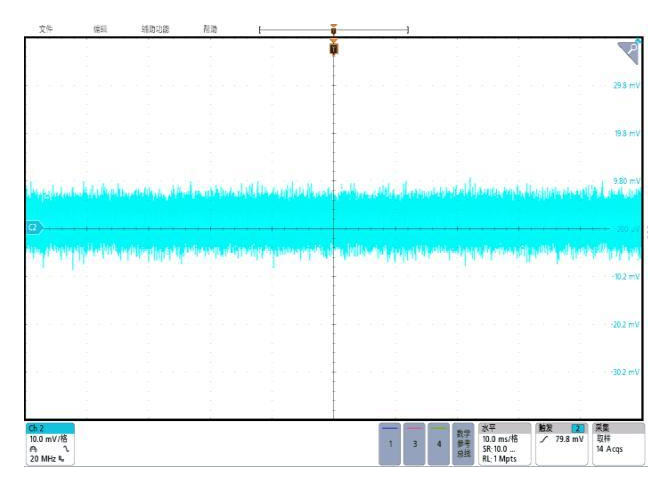Click the orange trigger position marker T
Screen dimensions: 672x491
[x=334, y=48]
